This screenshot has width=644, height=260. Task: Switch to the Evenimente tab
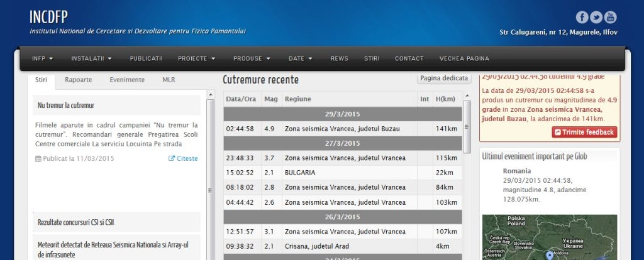[127, 80]
